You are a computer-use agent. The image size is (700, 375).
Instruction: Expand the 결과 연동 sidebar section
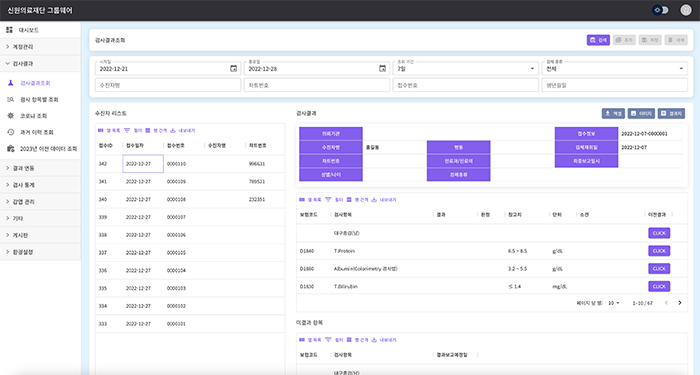pyautogui.click(x=40, y=168)
